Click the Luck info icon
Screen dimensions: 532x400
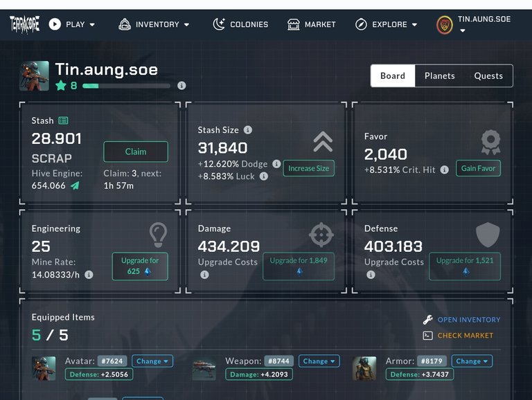coord(264,176)
